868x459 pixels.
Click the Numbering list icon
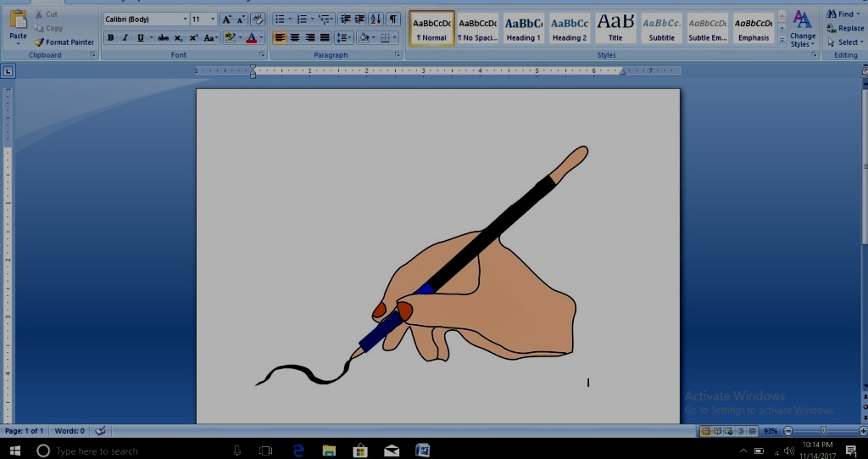pos(302,20)
